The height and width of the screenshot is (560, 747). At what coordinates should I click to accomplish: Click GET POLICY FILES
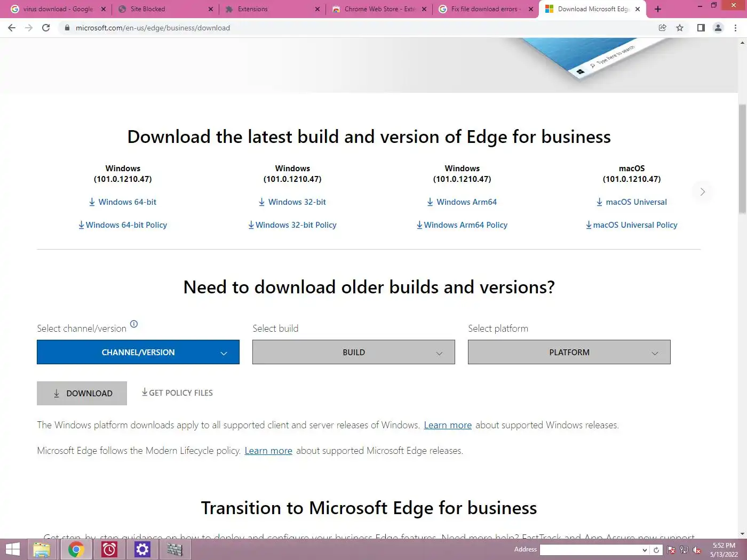[x=177, y=393]
